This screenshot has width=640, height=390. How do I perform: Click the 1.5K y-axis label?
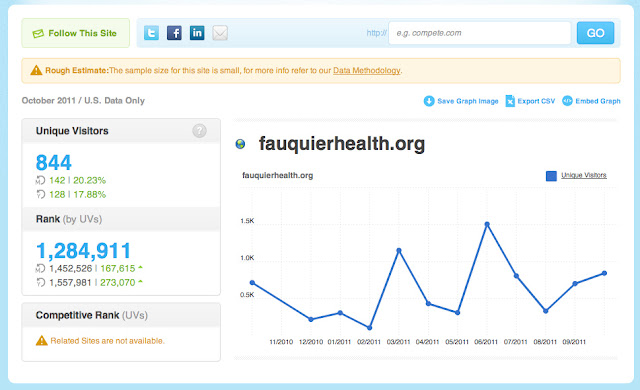click(247, 221)
